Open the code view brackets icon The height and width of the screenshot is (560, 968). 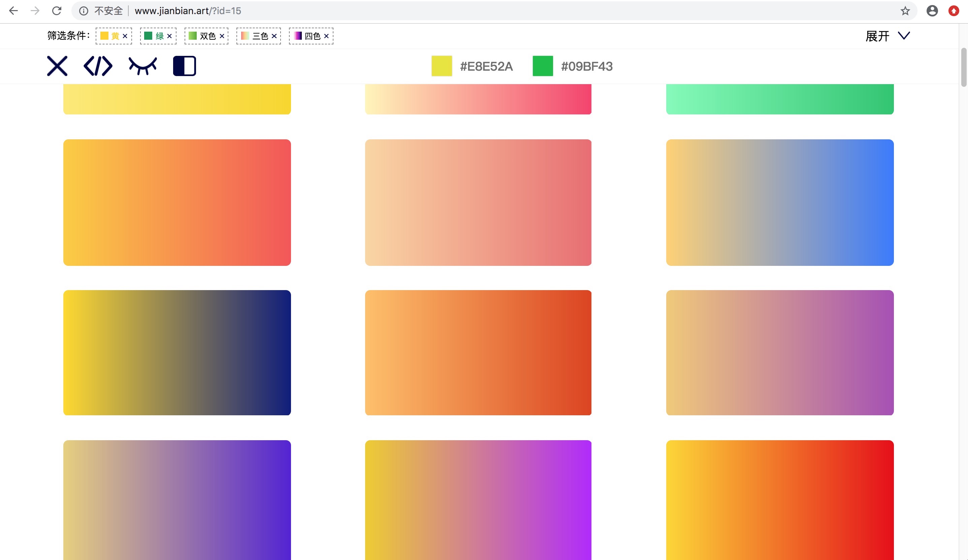pos(98,66)
